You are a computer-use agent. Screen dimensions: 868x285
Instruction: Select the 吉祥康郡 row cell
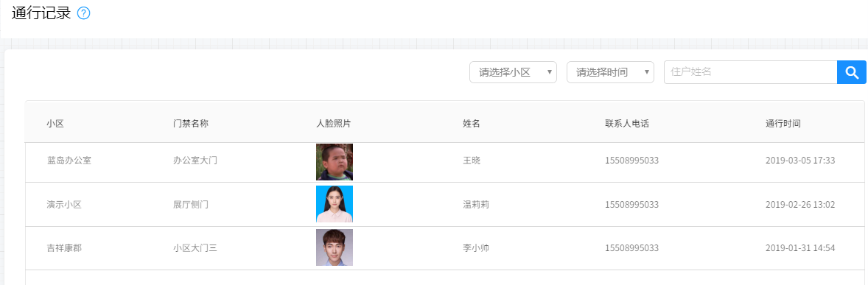(x=64, y=248)
